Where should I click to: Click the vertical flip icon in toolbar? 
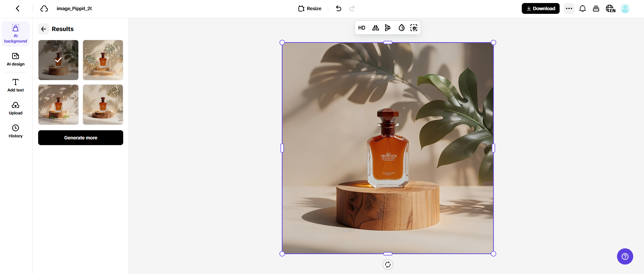[388, 28]
